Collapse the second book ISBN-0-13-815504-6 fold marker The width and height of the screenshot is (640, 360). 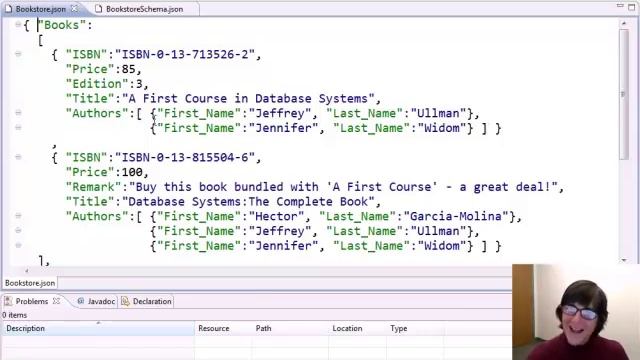(x=18, y=157)
